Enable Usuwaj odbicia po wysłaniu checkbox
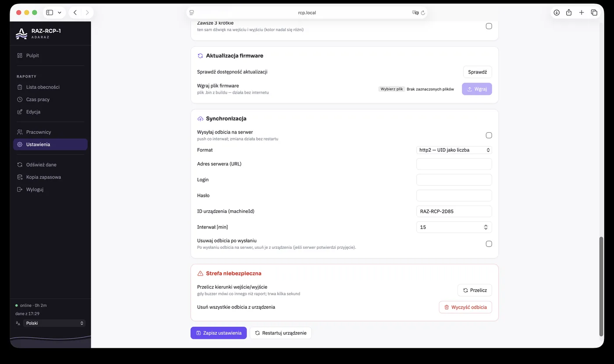The height and width of the screenshot is (364, 614). [x=489, y=244]
